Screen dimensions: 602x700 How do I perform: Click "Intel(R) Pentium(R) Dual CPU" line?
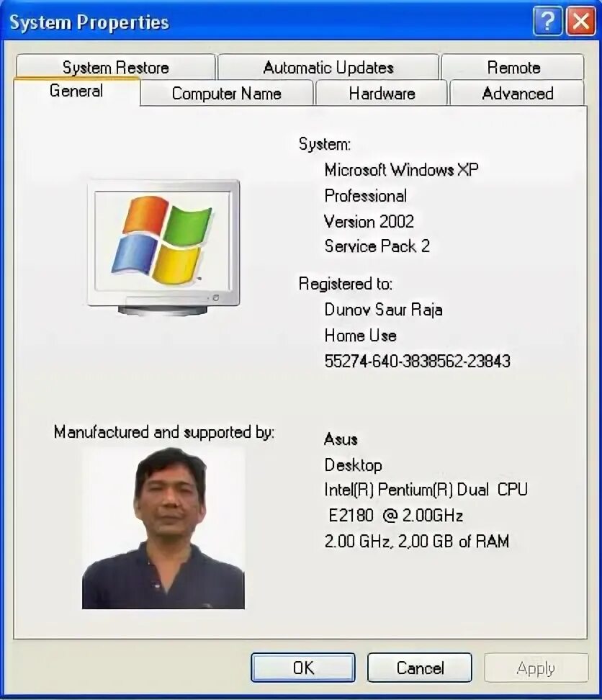426,490
